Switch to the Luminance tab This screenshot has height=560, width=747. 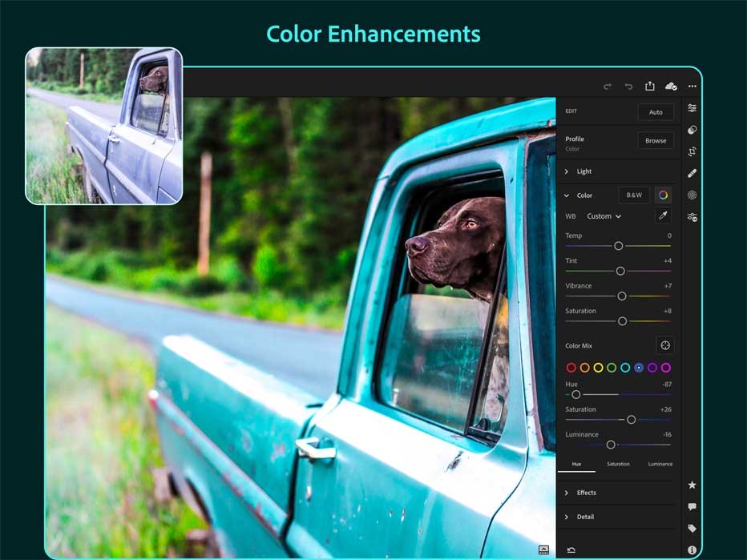(660, 463)
